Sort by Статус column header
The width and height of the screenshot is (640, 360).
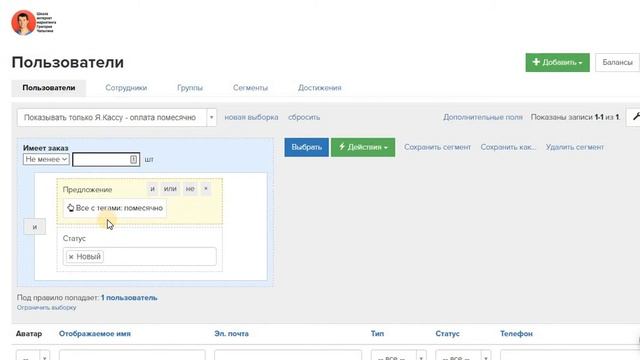click(x=447, y=333)
